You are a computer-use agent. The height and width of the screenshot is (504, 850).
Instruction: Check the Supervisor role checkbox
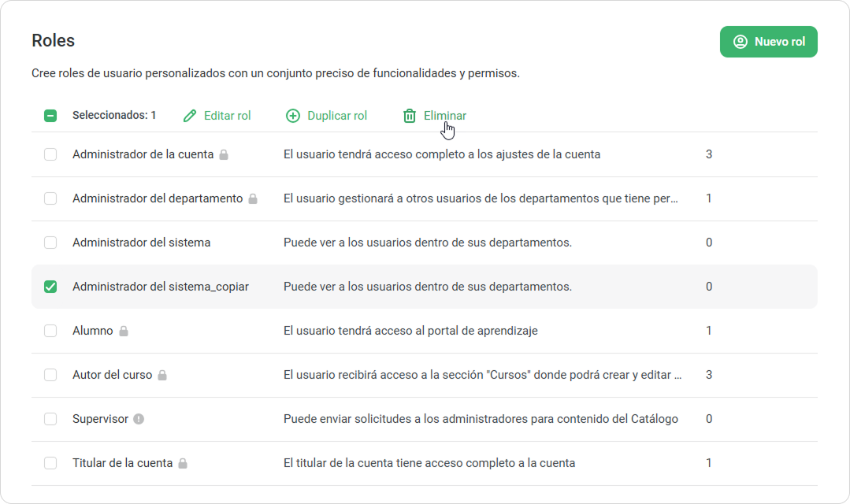tap(50, 419)
